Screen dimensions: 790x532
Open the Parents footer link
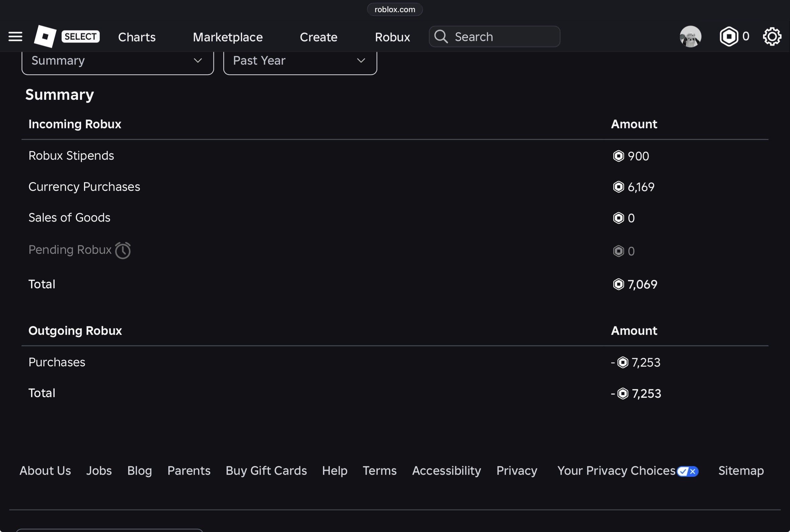tap(189, 471)
